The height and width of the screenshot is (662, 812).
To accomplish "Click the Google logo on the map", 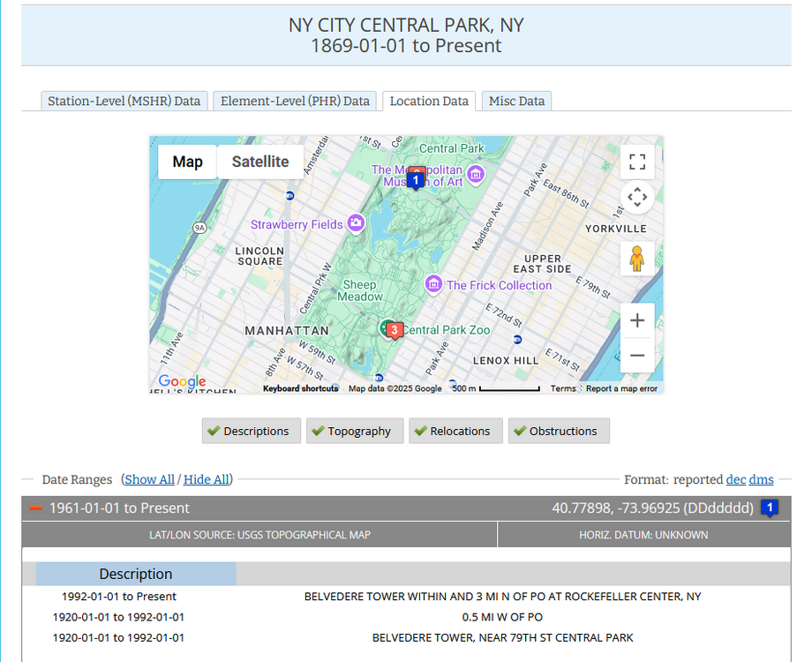I will click(183, 381).
